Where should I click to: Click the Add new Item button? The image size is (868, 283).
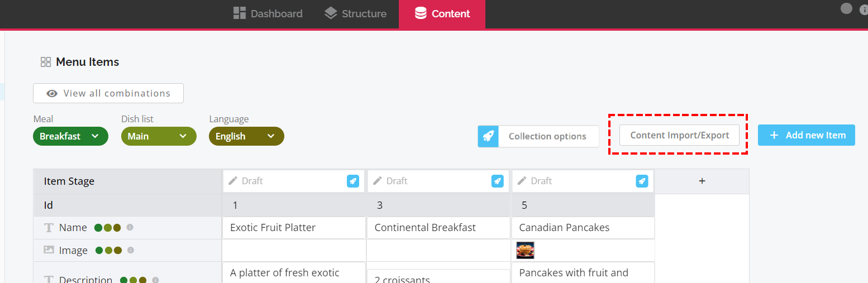point(807,135)
